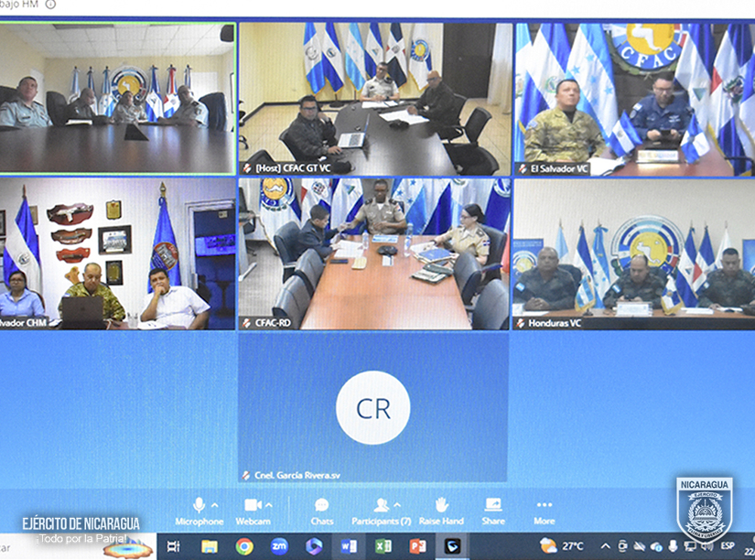Select the El Salvador VC video tile
This screenshot has height=560, width=755.
pyautogui.click(x=633, y=99)
